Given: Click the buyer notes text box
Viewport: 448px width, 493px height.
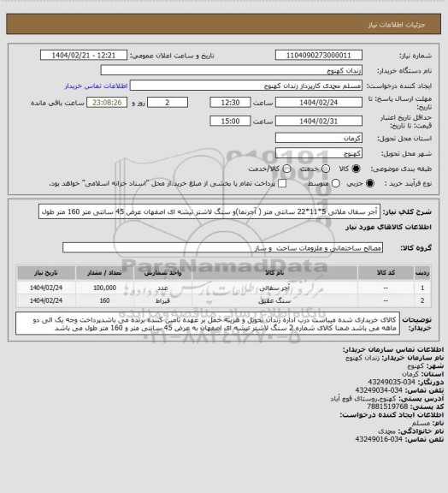Looking at the screenshot, I should (x=208, y=324).
